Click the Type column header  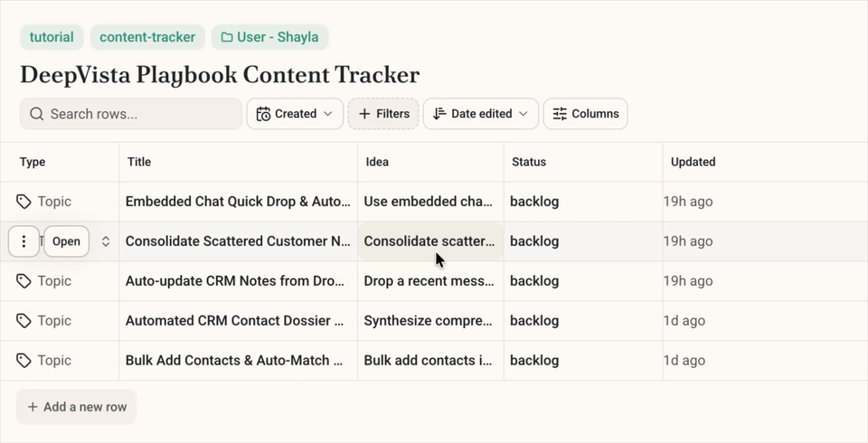[33, 162]
